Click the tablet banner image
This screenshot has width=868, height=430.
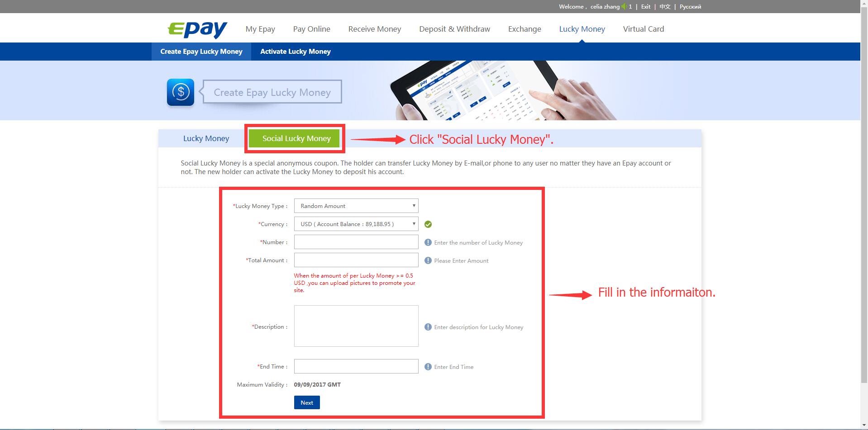pos(502,90)
